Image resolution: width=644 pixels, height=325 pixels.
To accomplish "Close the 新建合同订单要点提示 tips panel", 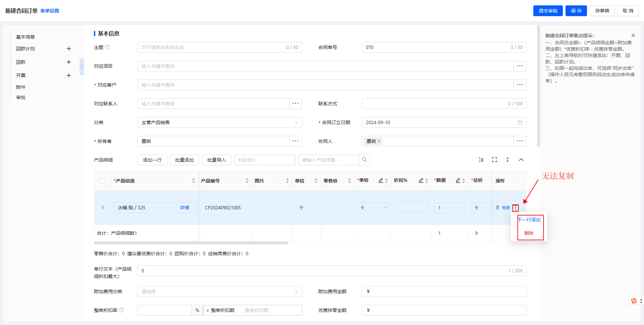I will 633,36.
